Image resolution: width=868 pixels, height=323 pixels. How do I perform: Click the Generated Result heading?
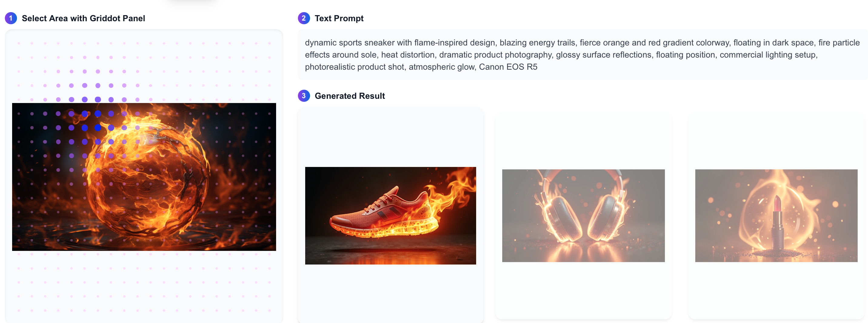(349, 96)
